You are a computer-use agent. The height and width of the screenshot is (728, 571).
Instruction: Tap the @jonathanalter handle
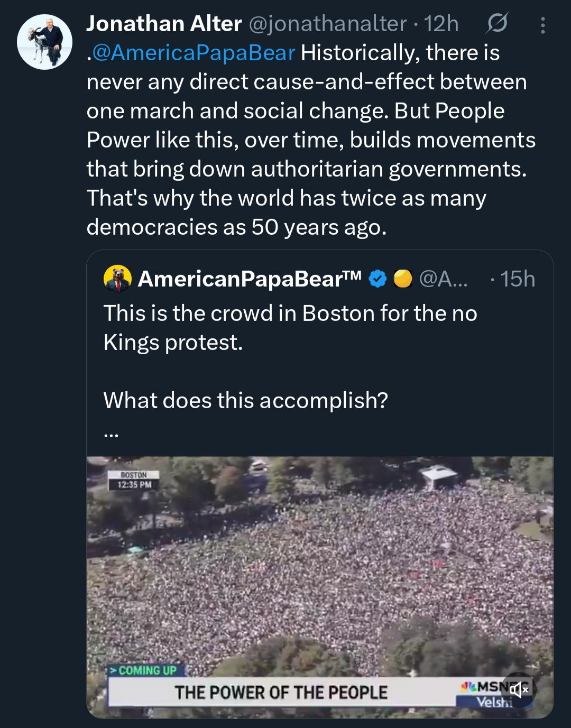328,24
